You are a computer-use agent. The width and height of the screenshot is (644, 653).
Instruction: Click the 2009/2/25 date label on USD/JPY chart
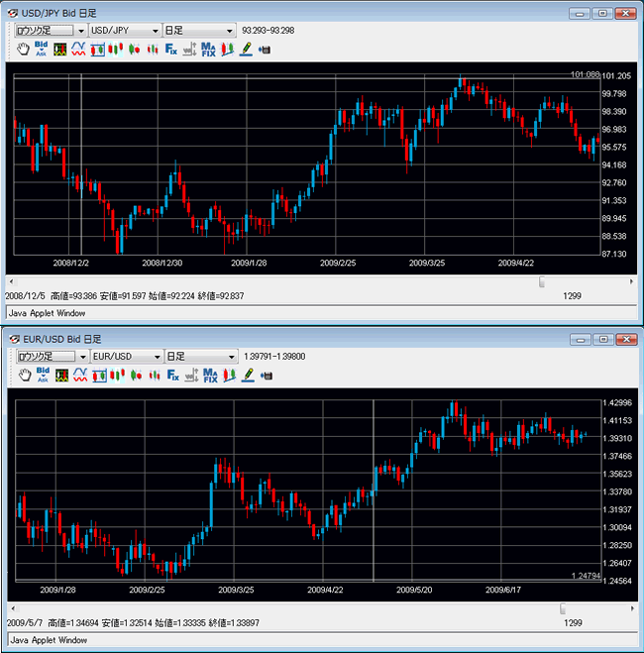pyautogui.click(x=338, y=264)
